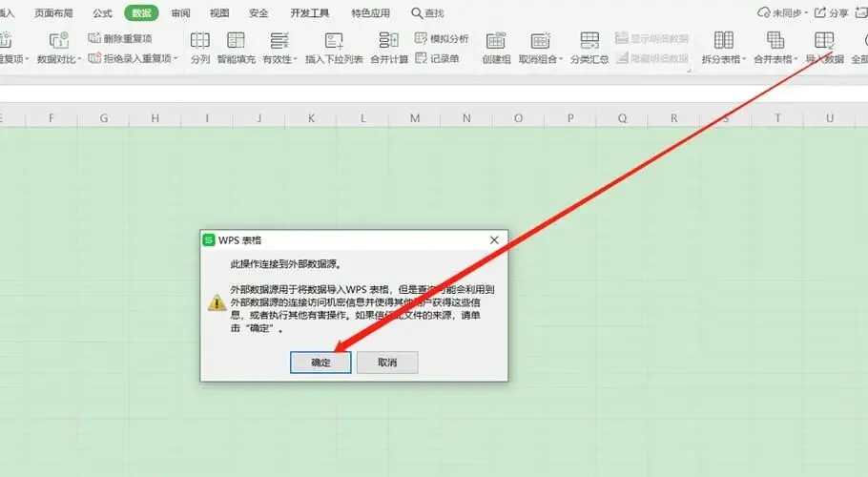The width and height of the screenshot is (868, 477).
Task: Click the 拆分表格 split table icon
Action: [x=724, y=40]
